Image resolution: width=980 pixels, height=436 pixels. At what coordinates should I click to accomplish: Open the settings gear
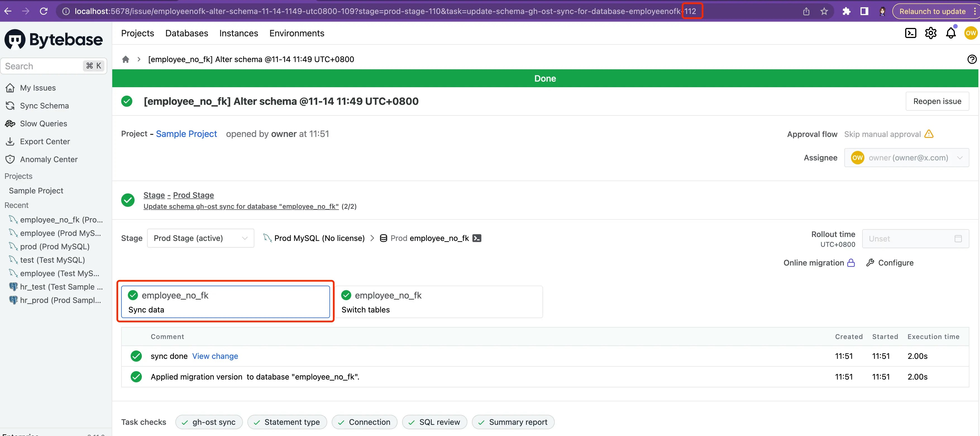tap(931, 33)
